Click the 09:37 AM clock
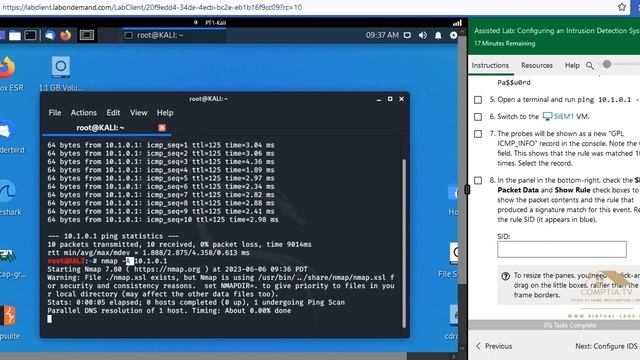Screen dimensions: 640x360 pyautogui.click(x=382, y=36)
